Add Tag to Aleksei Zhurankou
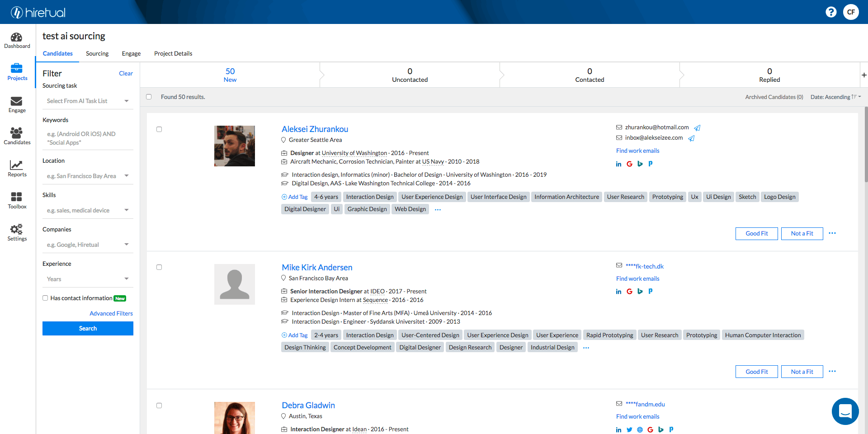 [x=295, y=197]
